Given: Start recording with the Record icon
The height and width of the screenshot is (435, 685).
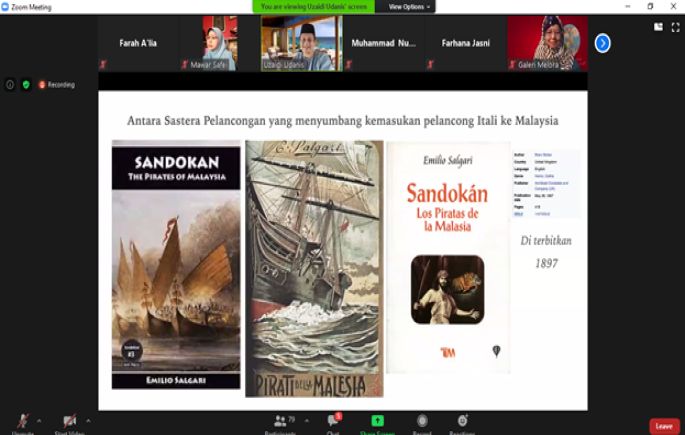Looking at the screenshot, I should [422, 421].
